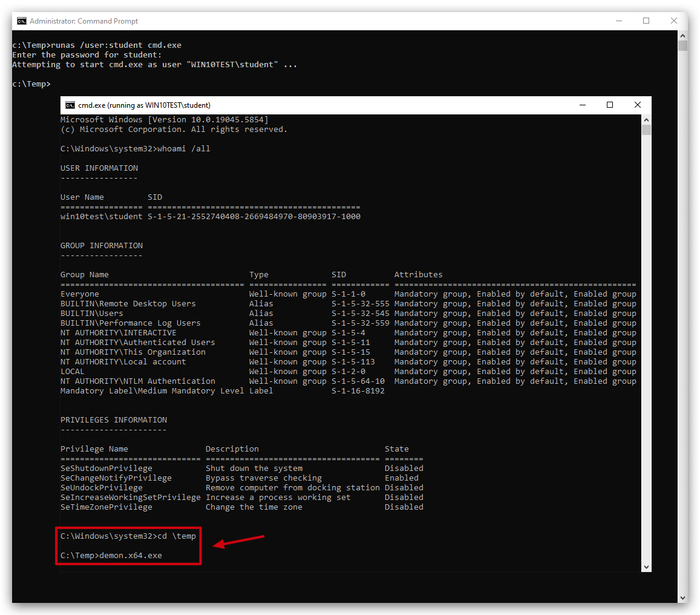Click the student cmd window scrollbar thumb

(646, 130)
